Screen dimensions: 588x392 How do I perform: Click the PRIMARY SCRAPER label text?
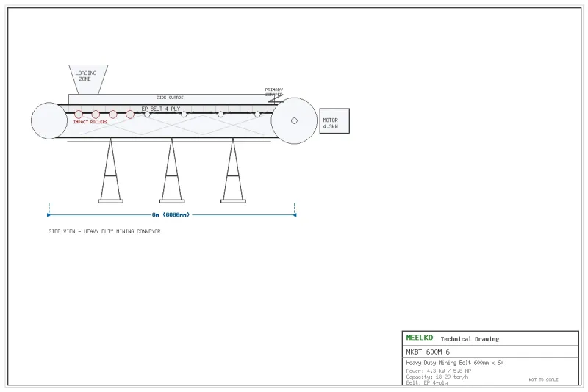(273, 92)
